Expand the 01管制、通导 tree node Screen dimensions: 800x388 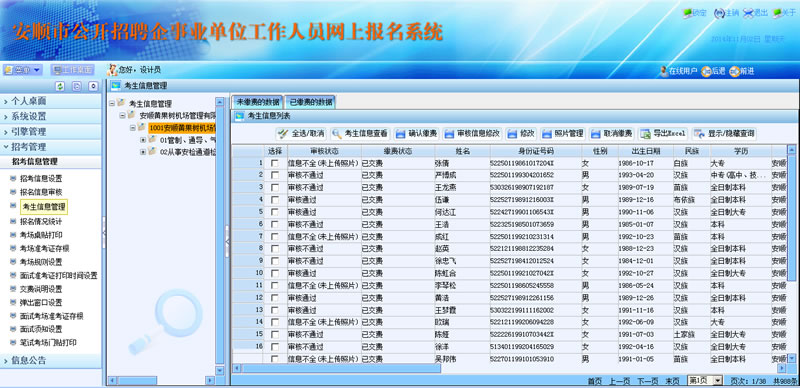143,139
